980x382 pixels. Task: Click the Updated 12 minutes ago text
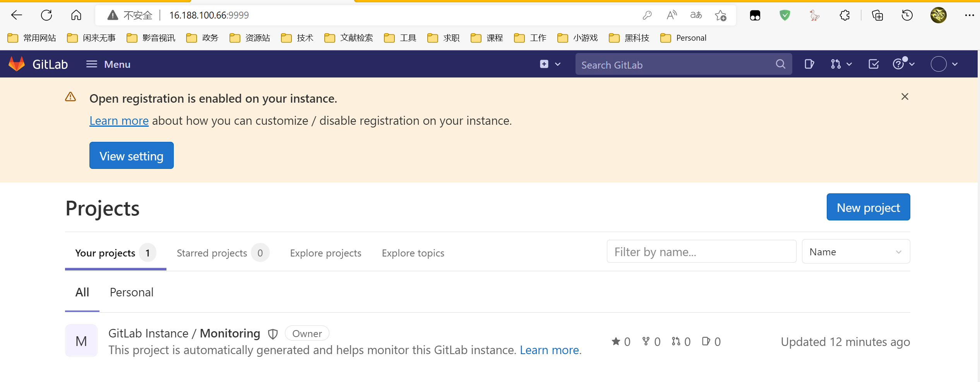845,342
